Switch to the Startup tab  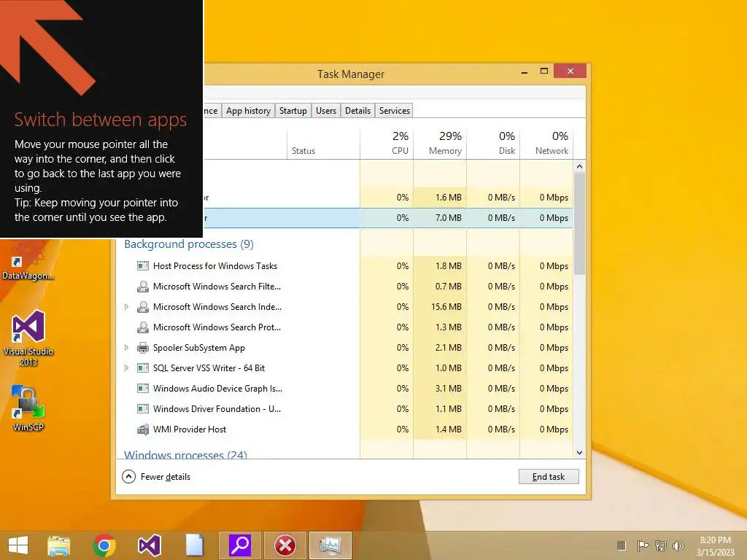[293, 111]
